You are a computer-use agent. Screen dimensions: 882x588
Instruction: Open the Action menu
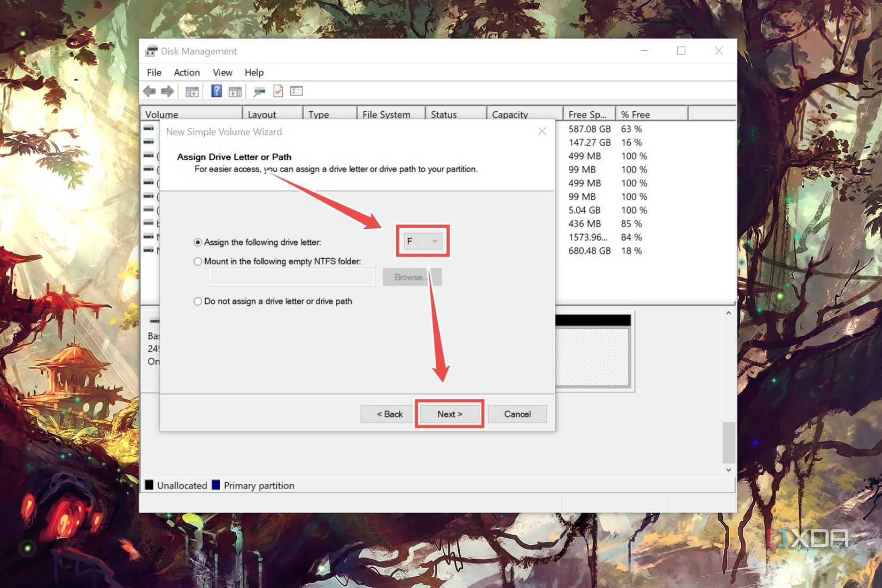tap(187, 72)
